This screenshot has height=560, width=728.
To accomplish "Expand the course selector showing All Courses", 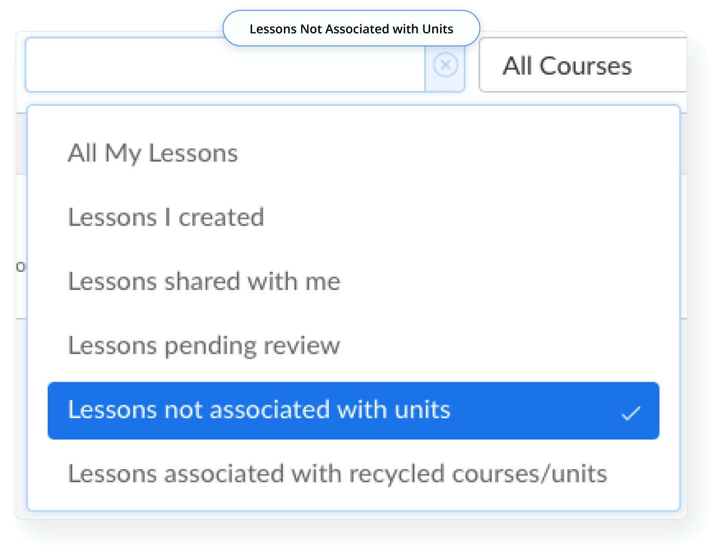I will (583, 66).
